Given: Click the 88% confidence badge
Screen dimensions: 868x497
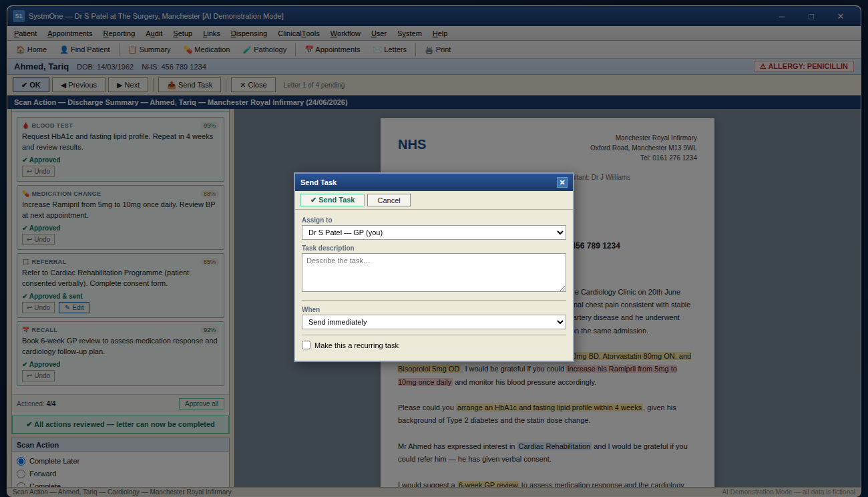Looking at the screenshot, I should (x=210, y=194).
